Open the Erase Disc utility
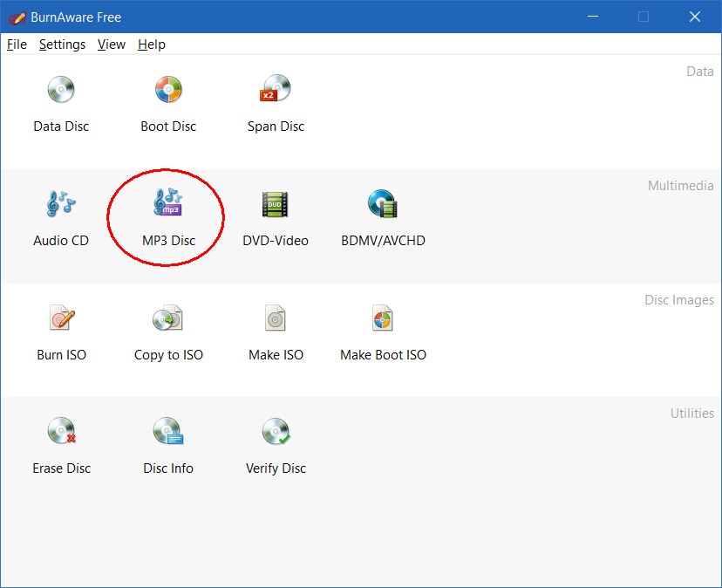Image resolution: width=722 pixels, height=588 pixels. [x=61, y=446]
